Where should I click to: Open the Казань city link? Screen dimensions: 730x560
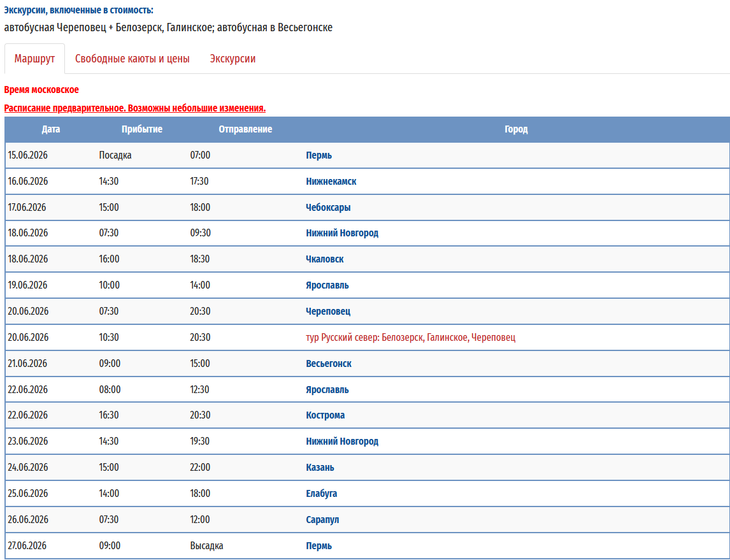click(320, 468)
